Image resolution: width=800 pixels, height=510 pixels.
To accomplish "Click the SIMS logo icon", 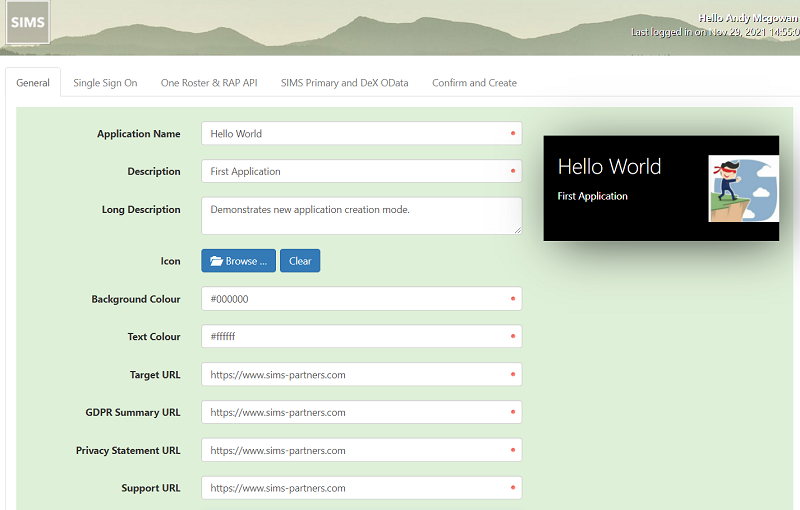I will [x=27, y=23].
